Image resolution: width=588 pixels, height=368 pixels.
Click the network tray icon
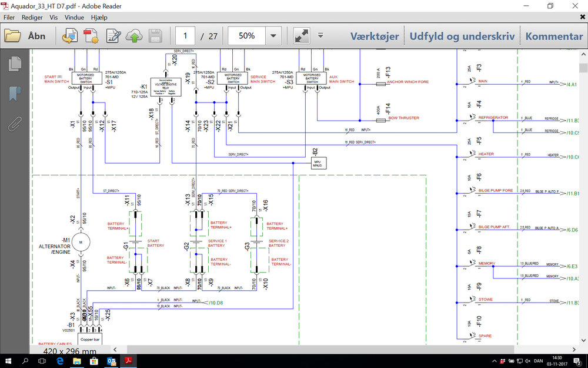click(519, 362)
